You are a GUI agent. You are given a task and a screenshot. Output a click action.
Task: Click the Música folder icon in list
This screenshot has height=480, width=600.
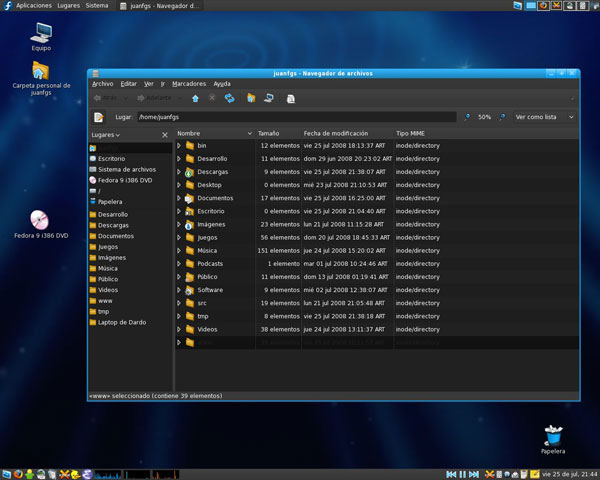[190, 250]
